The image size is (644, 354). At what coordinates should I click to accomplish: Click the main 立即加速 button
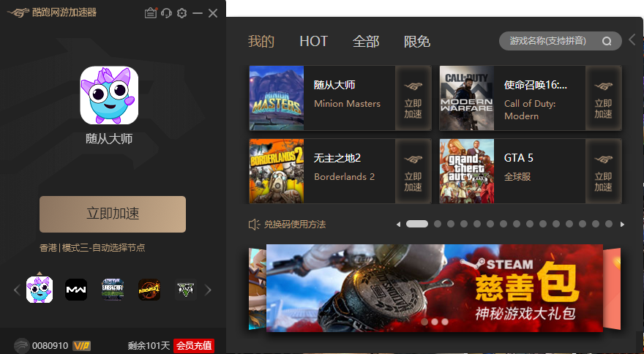[x=113, y=214]
